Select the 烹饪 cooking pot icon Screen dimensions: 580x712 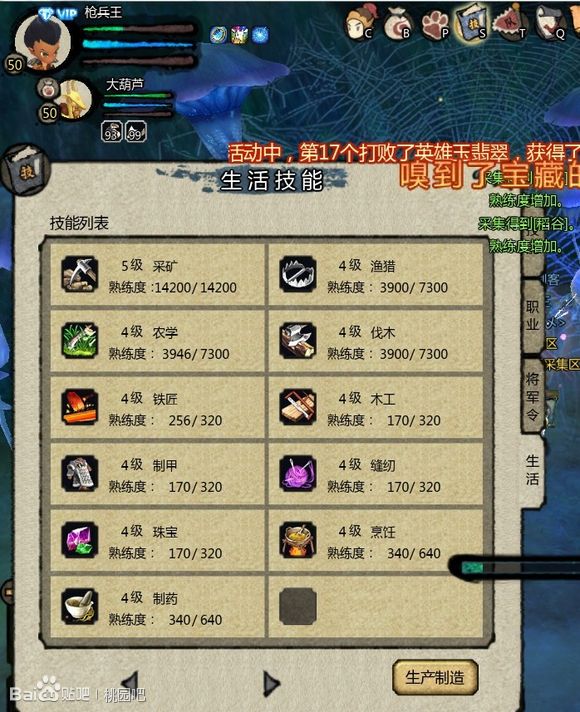pyautogui.click(x=297, y=540)
